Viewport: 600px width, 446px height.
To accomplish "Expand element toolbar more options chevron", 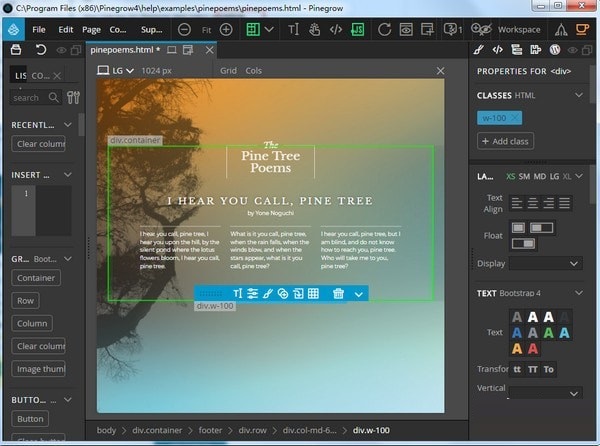I will [x=359, y=294].
